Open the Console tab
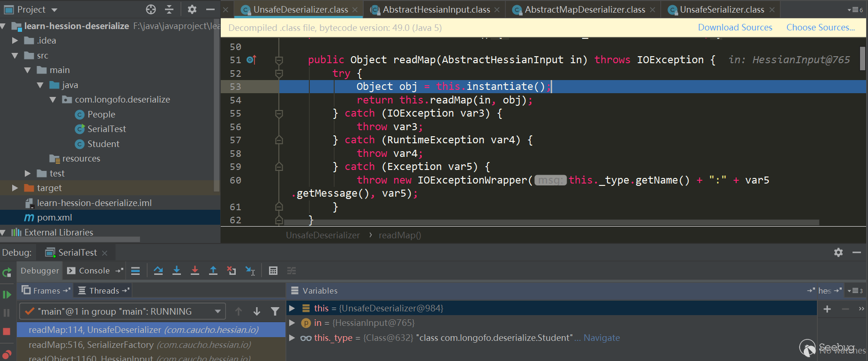This screenshot has height=361, width=868. 94,271
